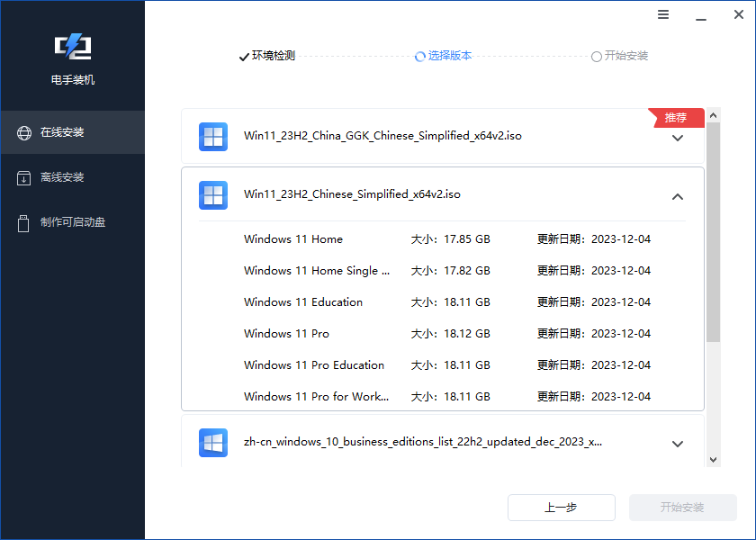Click the 选择版本 step indicator
The image size is (756, 540).
tap(443, 56)
